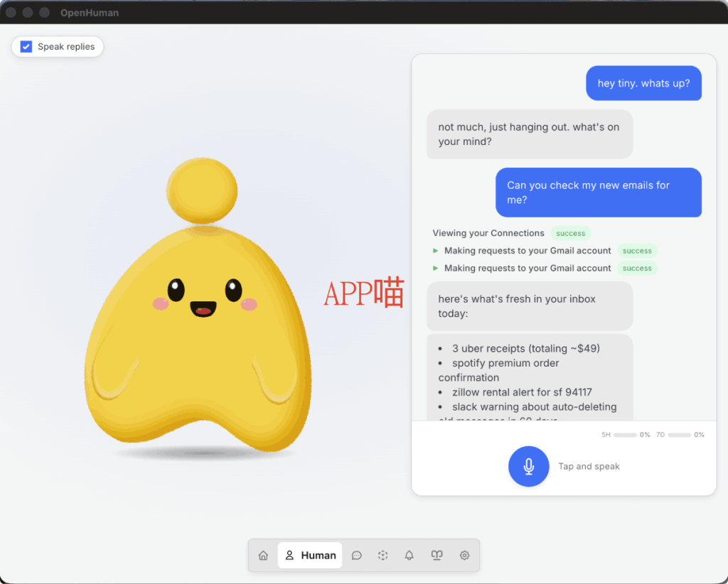Click the 'not much, just hanging out' reply
Image resolution: width=728 pixels, height=584 pixels.
tap(530, 134)
